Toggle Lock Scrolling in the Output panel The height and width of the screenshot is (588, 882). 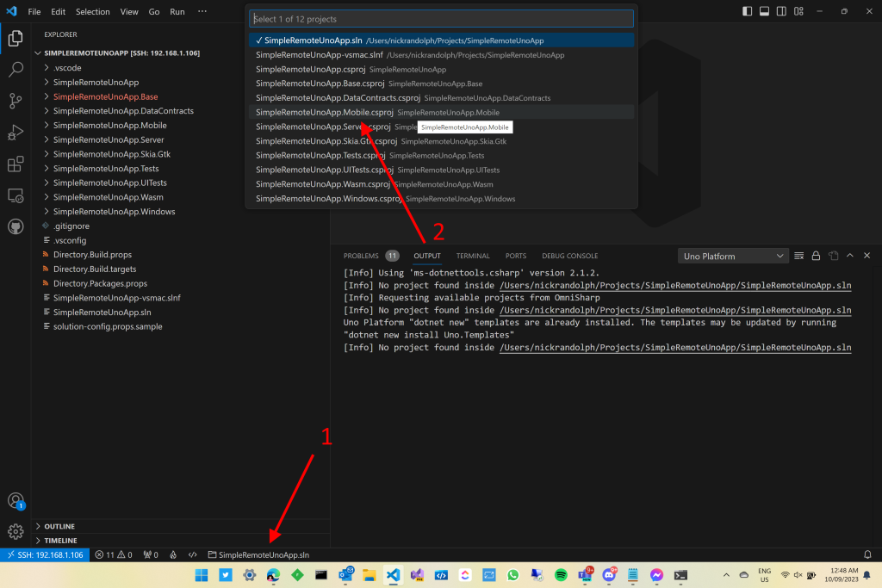817,255
